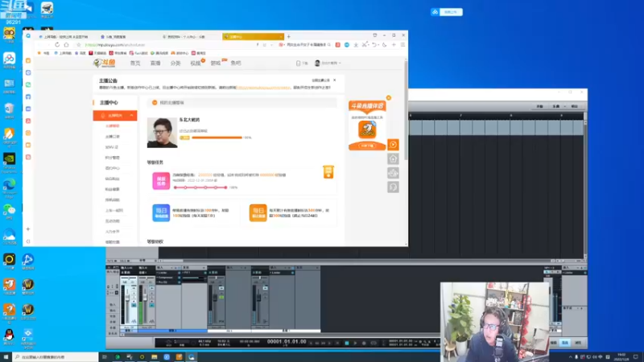Open QQ penguin desktop icon
Image resolution: width=644 pixels, height=362 pixels.
pyautogui.click(x=9, y=335)
